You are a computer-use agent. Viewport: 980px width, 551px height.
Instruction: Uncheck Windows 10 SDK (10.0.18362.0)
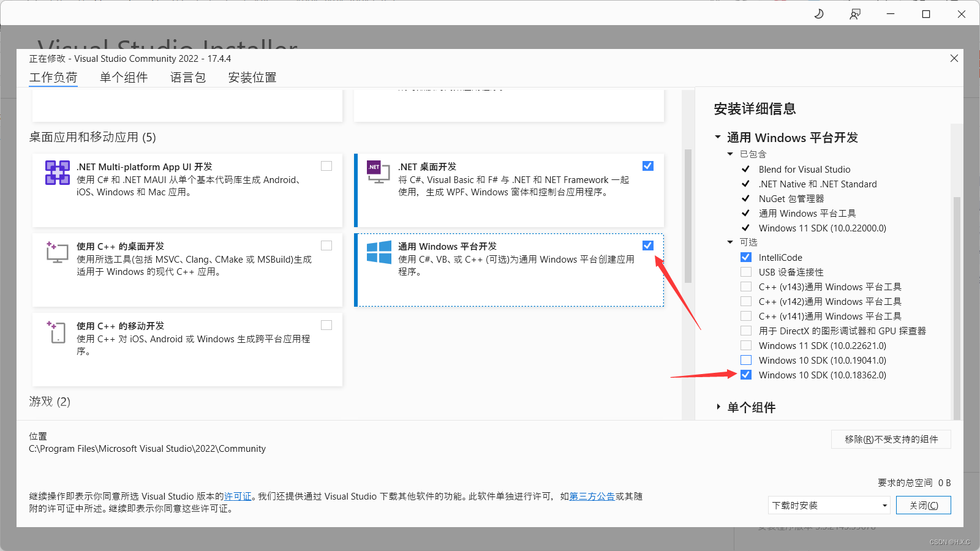pyautogui.click(x=746, y=375)
